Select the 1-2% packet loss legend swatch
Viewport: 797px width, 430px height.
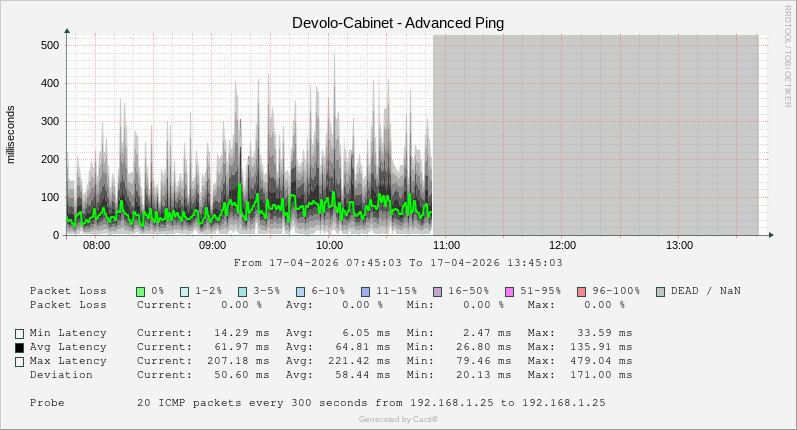coord(185,291)
